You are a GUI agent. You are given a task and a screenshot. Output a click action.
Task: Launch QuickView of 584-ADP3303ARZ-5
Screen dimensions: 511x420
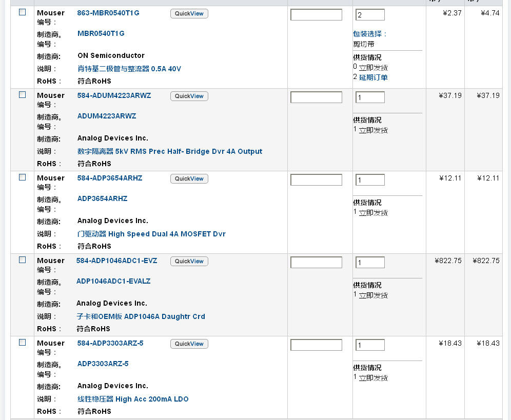189,344
